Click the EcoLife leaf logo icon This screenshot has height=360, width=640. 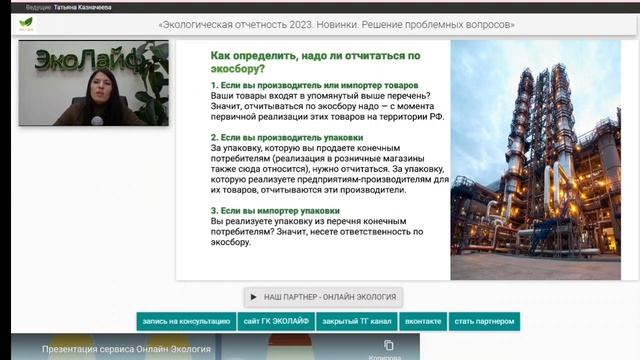coord(26,24)
